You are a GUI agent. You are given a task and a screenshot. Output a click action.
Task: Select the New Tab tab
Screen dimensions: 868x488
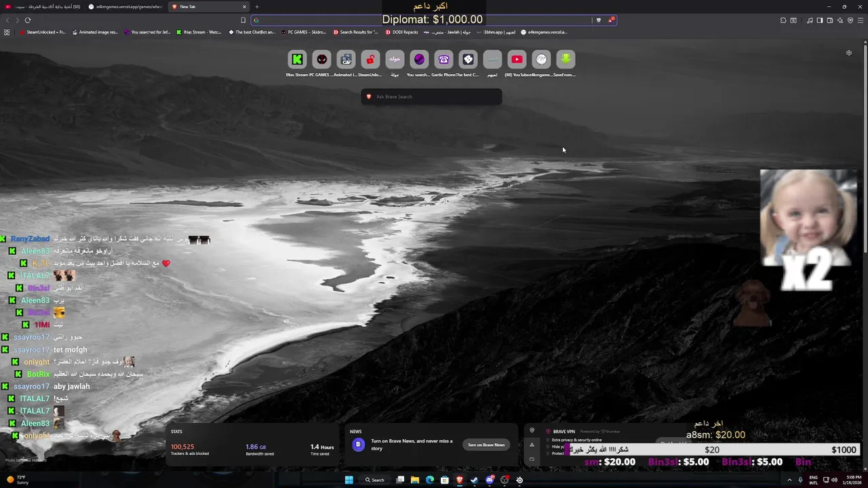click(207, 7)
